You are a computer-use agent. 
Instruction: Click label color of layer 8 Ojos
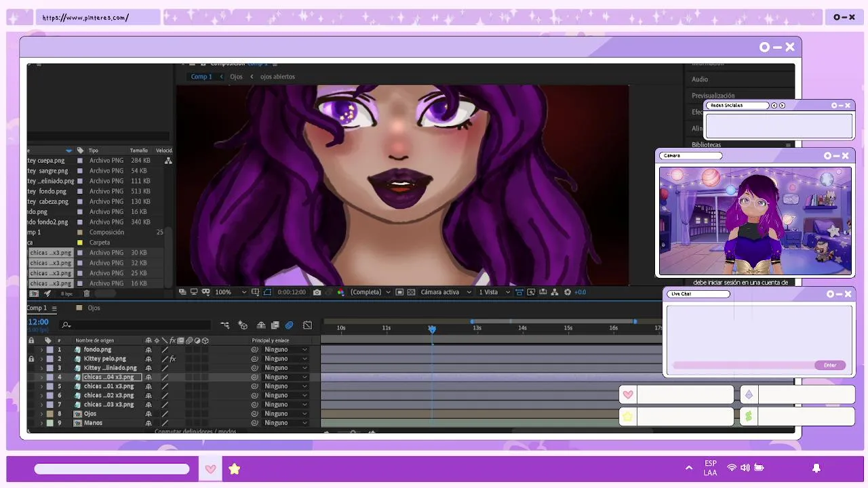click(x=50, y=413)
